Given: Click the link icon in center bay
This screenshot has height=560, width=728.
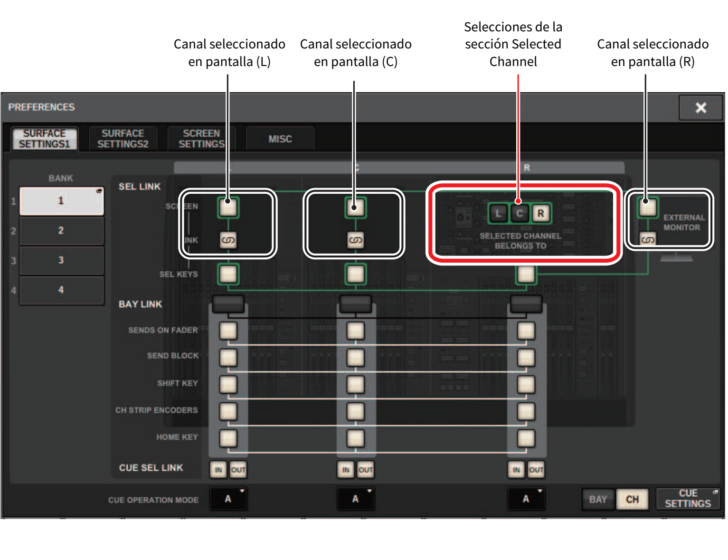Looking at the screenshot, I should coord(355,240).
